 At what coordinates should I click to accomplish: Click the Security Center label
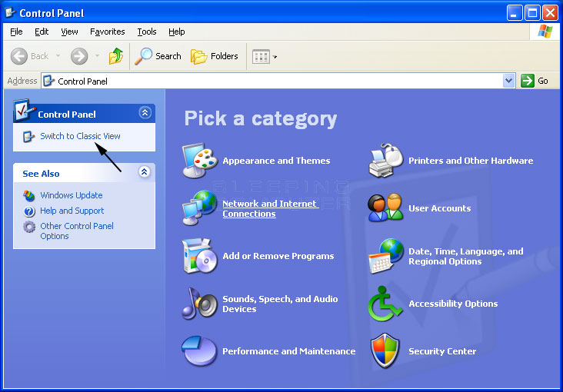point(442,351)
